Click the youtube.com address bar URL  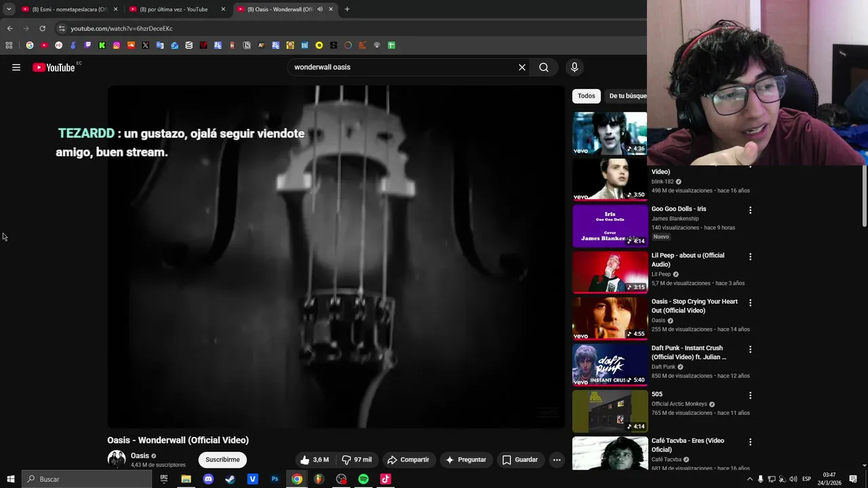[121, 28]
